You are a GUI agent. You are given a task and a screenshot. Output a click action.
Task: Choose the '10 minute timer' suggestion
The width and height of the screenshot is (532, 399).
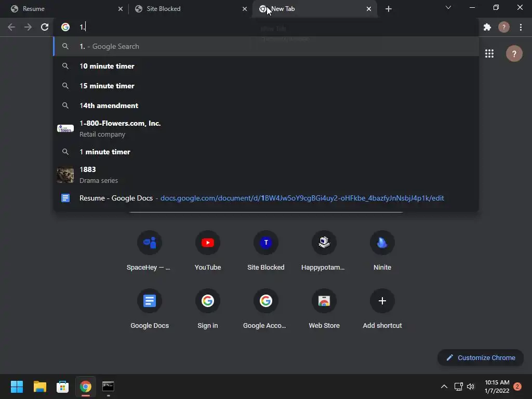coord(266,66)
